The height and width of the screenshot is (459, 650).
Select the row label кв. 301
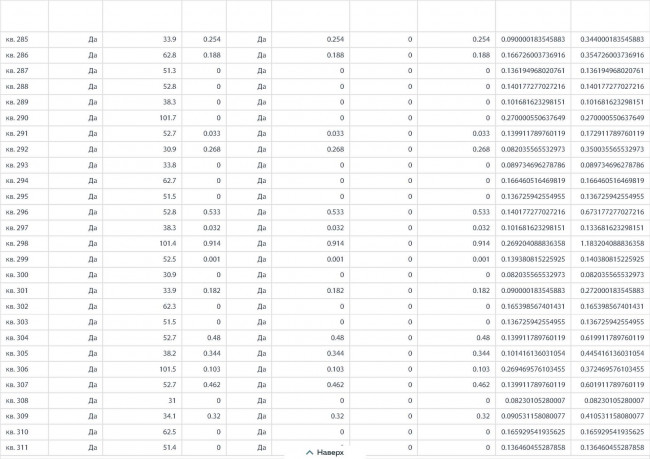tap(17, 291)
